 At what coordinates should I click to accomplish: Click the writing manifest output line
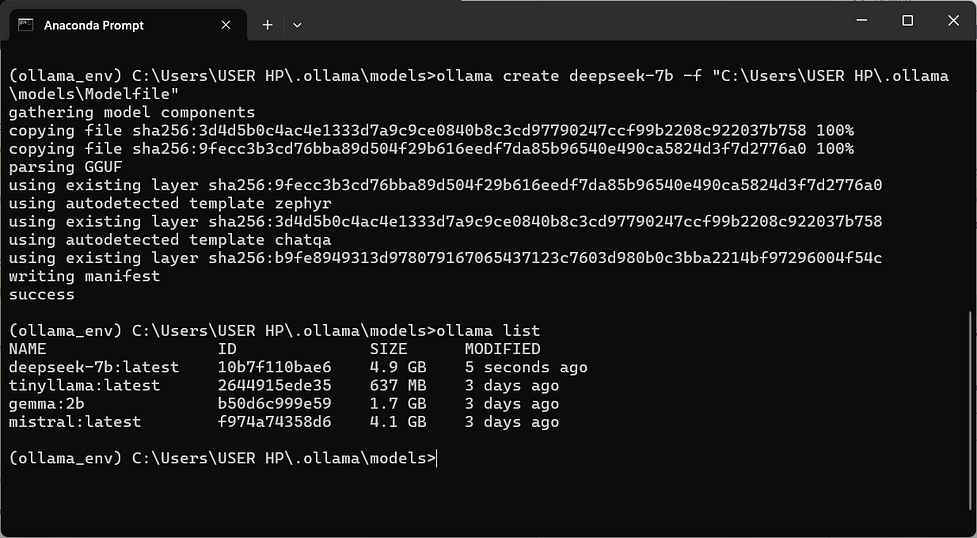84,276
